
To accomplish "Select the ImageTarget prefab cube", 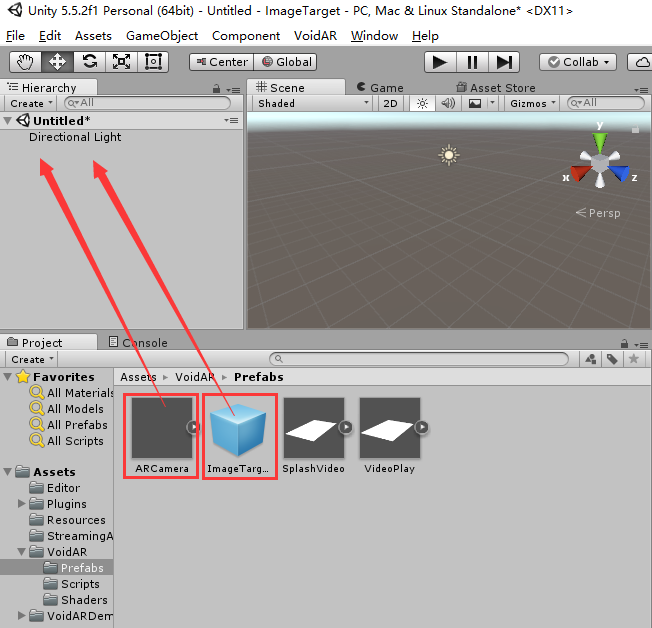I will (x=238, y=429).
